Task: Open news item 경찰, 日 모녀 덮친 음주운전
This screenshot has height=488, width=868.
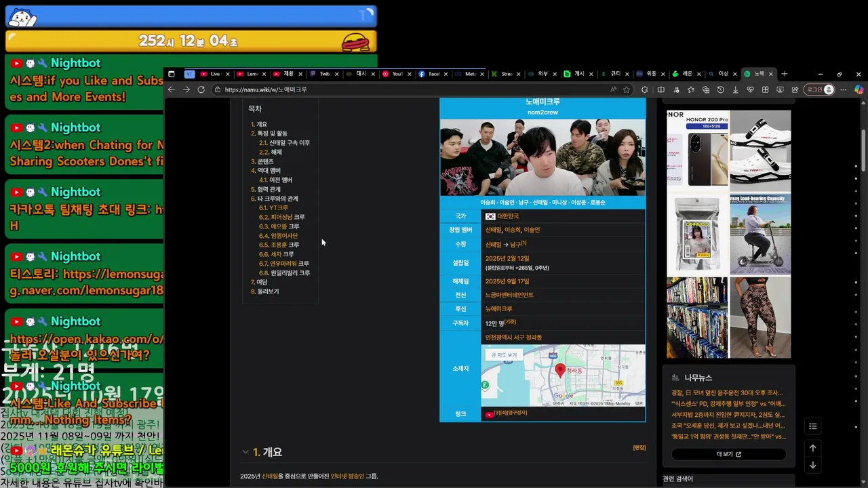Action: coord(727,392)
